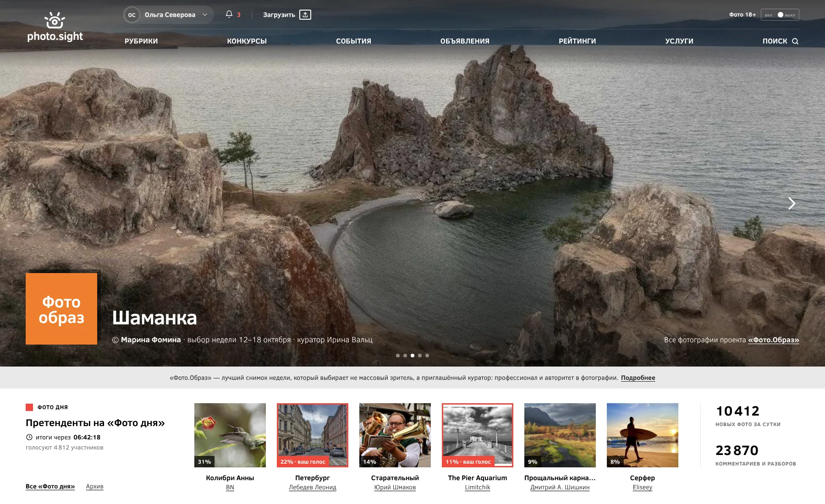Click the upload icon next to Загрузить

click(305, 15)
